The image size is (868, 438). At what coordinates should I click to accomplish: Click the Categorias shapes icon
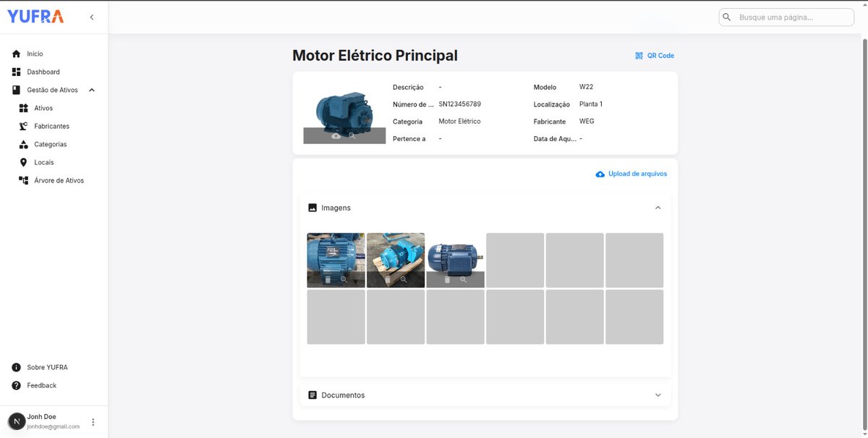(23, 144)
